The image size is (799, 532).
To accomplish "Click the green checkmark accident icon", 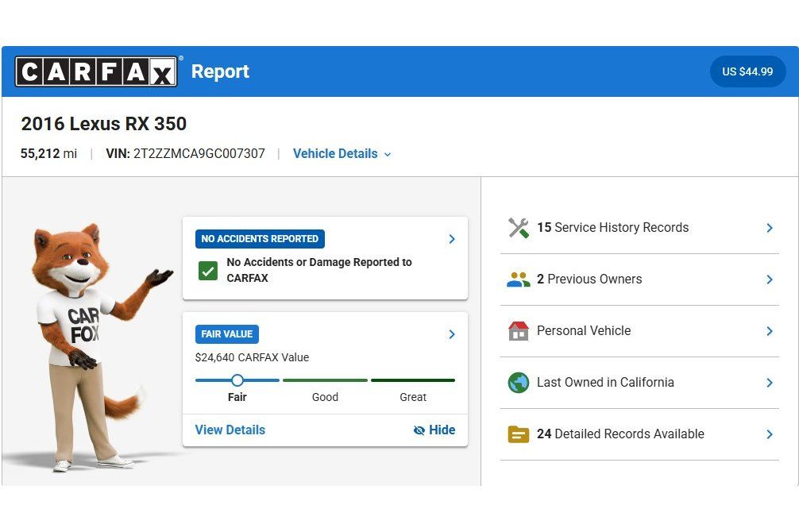I will [208, 271].
